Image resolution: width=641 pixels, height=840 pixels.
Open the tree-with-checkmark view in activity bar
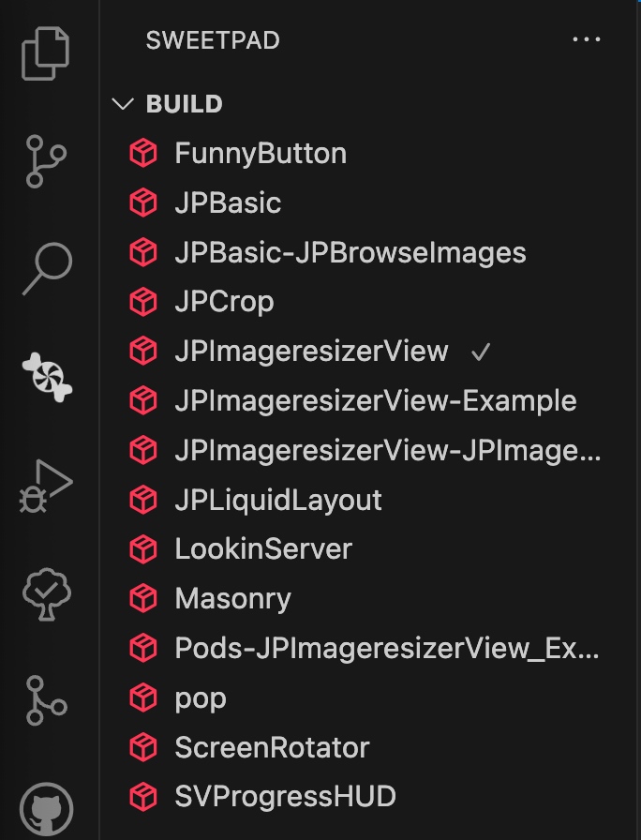[47, 592]
